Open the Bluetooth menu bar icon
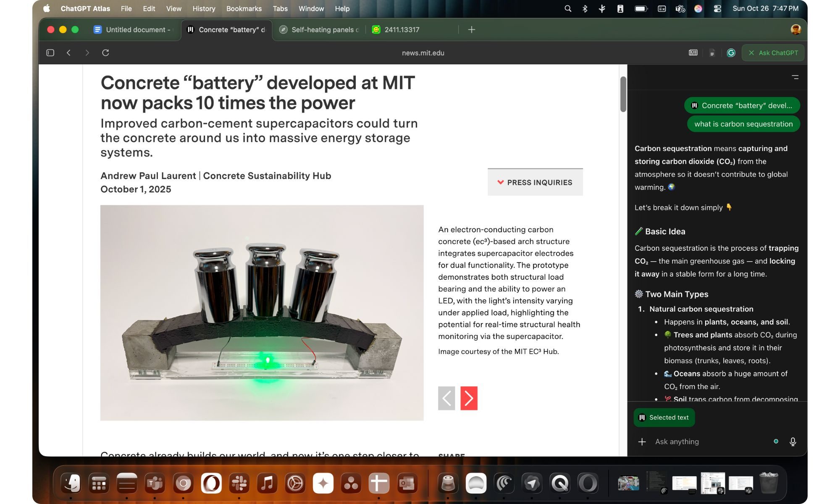The height and width of the screenshot is (504, 840). [x=585, y=8]
